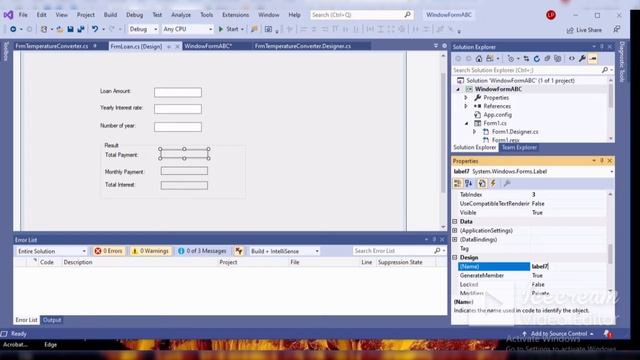Toggle the 0 Errors filter button
The width and height of the screenshot is (640, 360).
click(109, 251)
